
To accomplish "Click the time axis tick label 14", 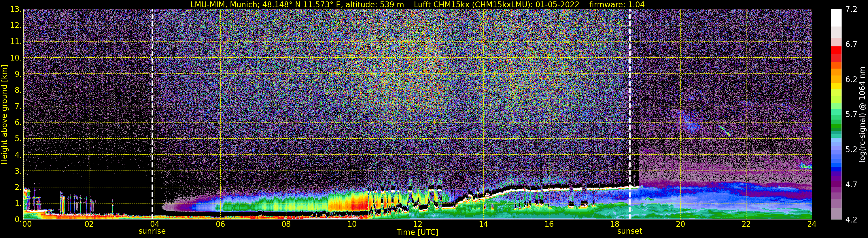I will pyautogui.click(x=483, y=224).
